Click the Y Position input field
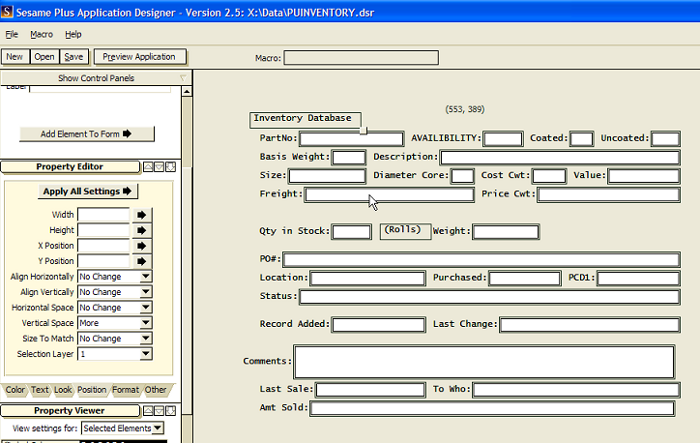The height and width of the screenshot is (443, 700). pyautogui.click(x=104, y=261)
